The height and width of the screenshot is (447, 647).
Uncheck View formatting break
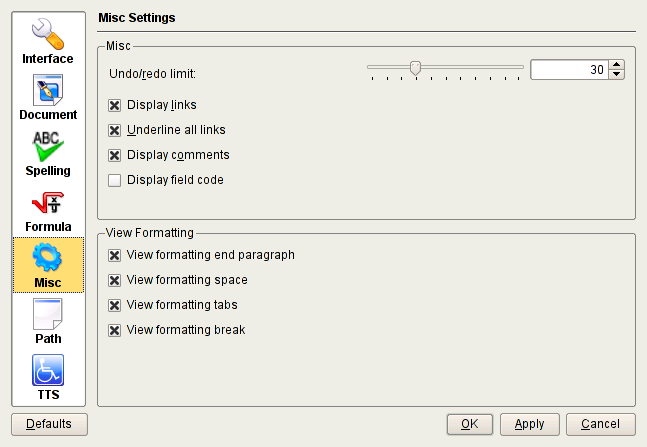115,330
